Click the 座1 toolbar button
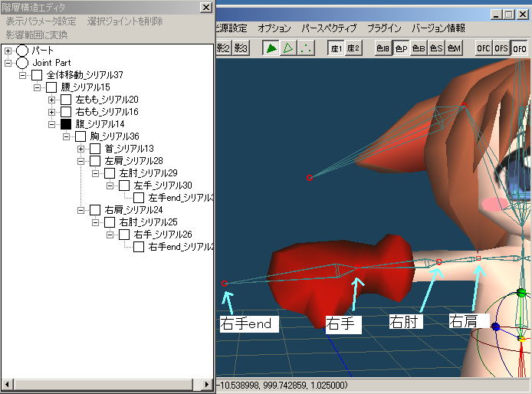 click(x=336, y=48)
